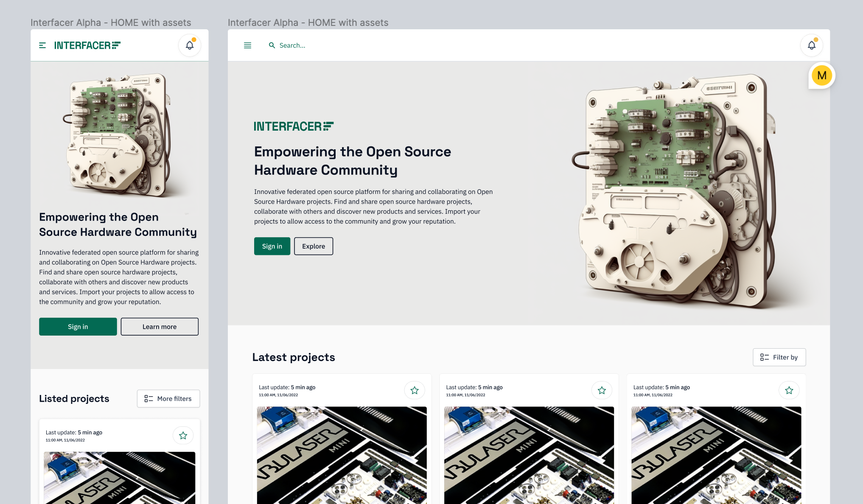Open the hamburger menu in the mobile header

tap(42, 45)
